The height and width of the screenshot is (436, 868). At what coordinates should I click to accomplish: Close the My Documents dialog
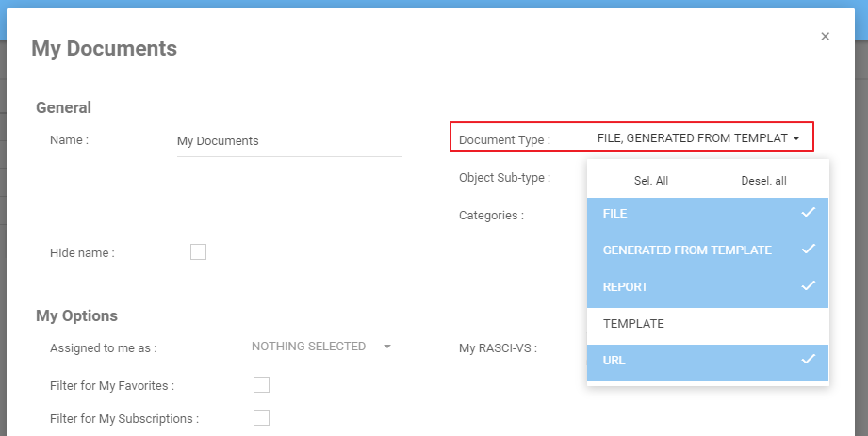(x=825, y=37)
